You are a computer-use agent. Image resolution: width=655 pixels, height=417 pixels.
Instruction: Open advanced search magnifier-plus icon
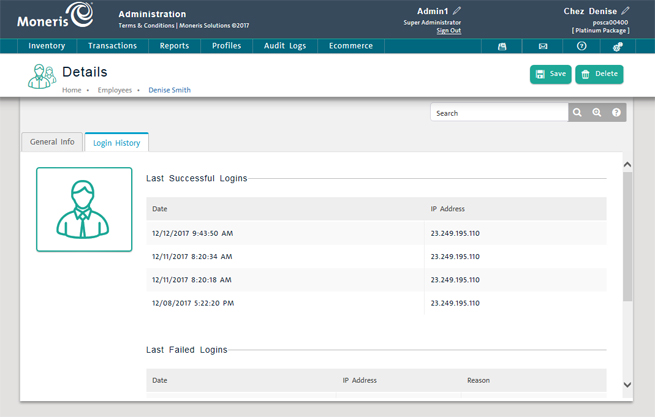[597, 112]
